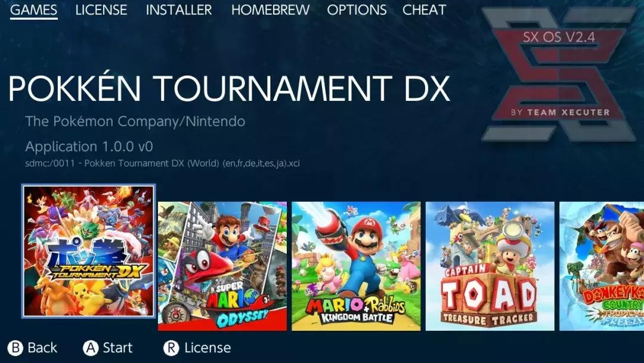
Task: Click the sdmc .xci file path text
Action: click(x=162, y=163)
